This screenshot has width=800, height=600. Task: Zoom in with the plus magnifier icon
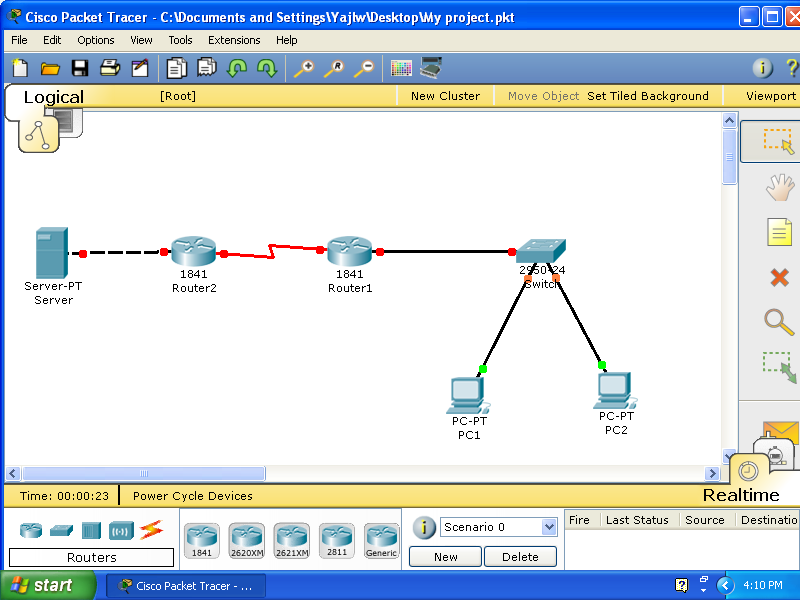304,68
